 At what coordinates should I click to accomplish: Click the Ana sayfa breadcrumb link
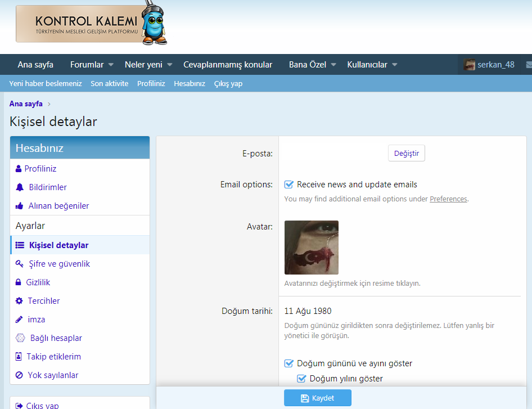coord(26,104)
